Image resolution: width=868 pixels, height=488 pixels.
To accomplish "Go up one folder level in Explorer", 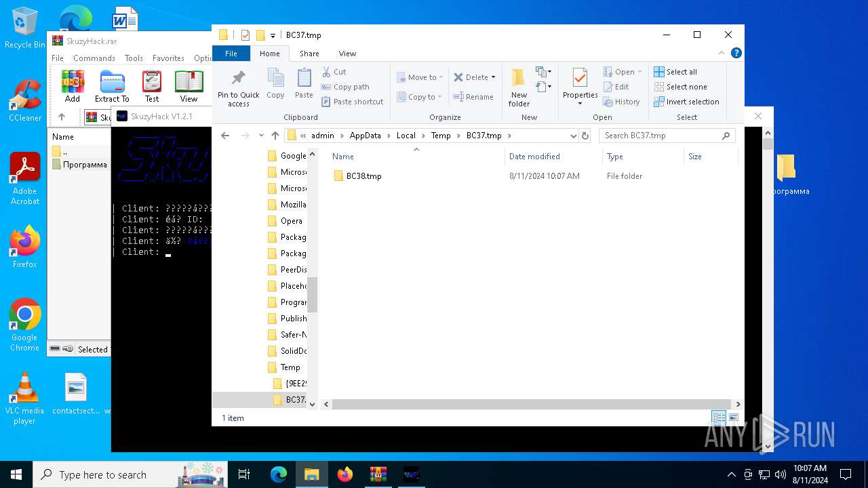I will [275, 136].
